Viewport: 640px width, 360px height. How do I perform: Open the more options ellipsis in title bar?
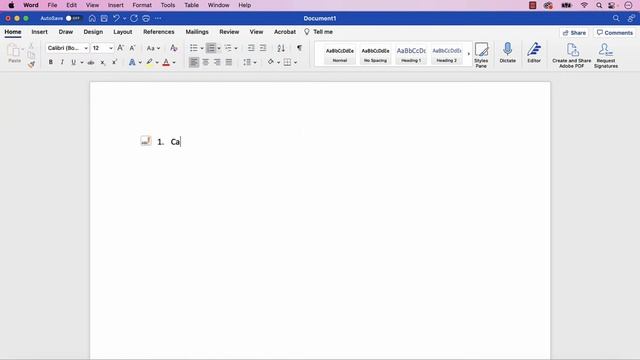pyautogui.click(x=158, y=18)
